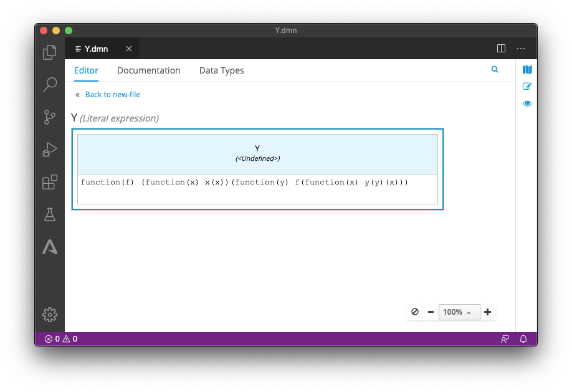Click the Y (Literal expression) title
The image size is (572, 392).
(x=115, y=118)
